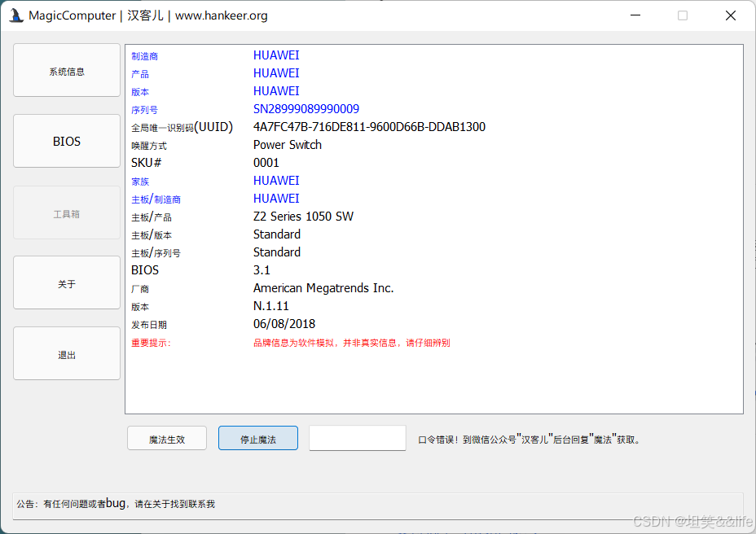
Task: Minimize the MagicComputer window
Action: (x=635, y=15)
